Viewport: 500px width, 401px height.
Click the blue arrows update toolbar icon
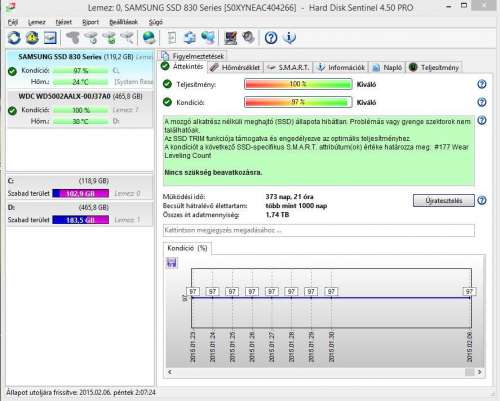pos(190,38)
